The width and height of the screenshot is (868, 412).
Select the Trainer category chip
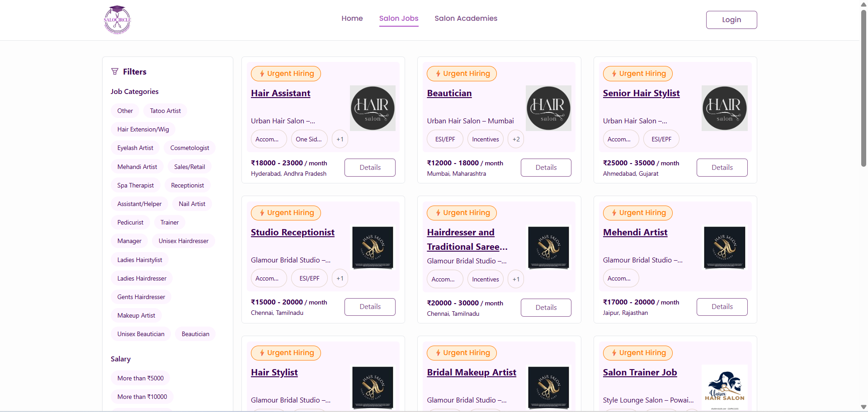[x=170, y=222]
